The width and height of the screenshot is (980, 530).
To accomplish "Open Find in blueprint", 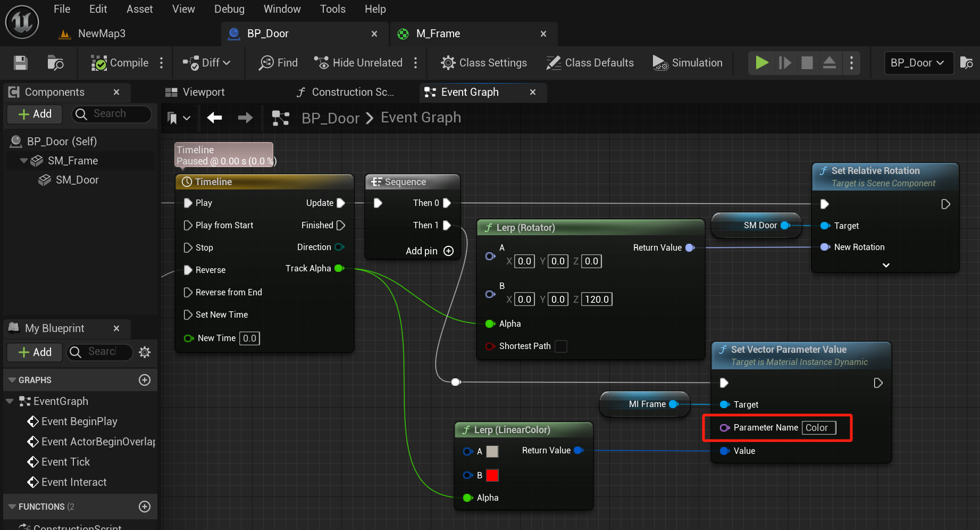I will pos(278,63).
